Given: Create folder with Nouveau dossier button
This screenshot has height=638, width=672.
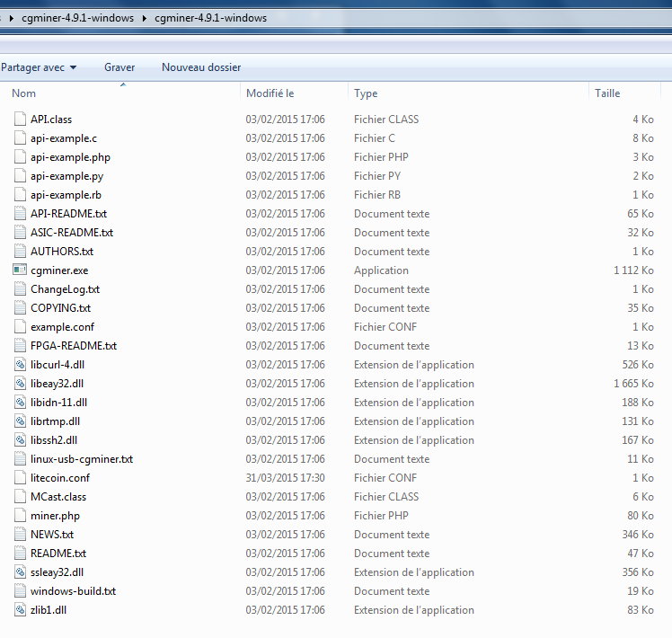Looking at the screenshot, I should [201, 67].
